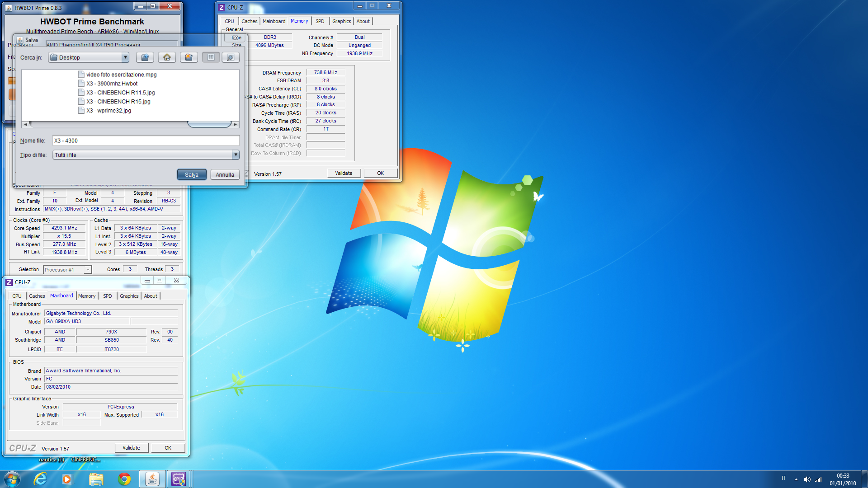868x488 pixels.
Task: Select Memory tab in top CPU-Z window
Action: [299, 21]
